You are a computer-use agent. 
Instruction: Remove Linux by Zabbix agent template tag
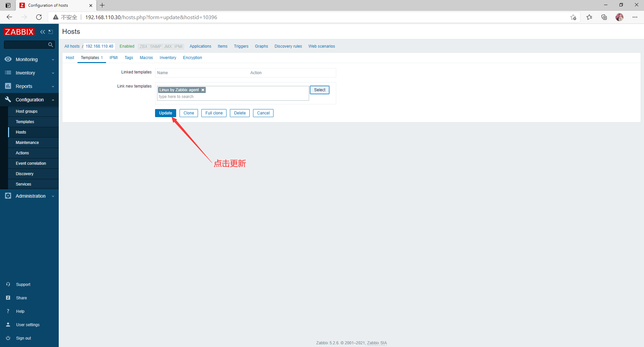(203, 90)
